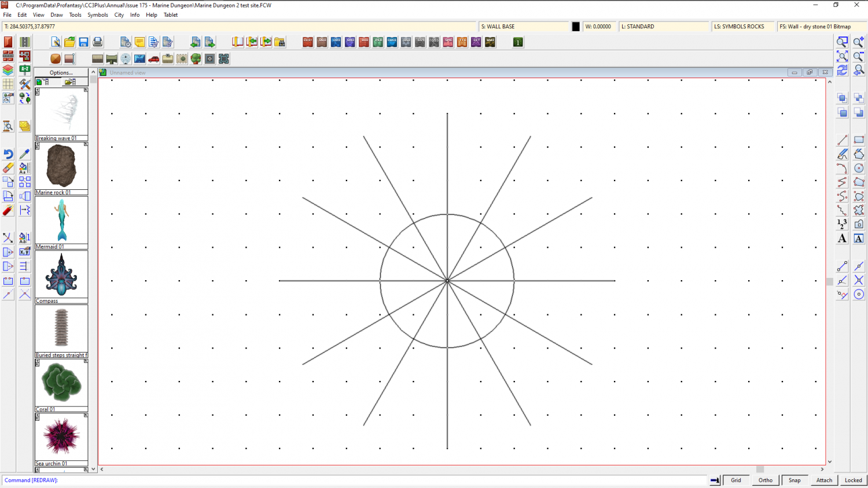This screenshot has height=488, width=868.
Task: Select the Circle drawing tool
Action: pos(859,168)
